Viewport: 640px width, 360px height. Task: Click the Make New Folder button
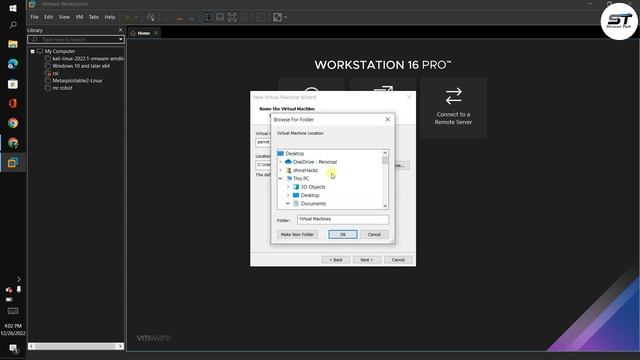point(297,235)
